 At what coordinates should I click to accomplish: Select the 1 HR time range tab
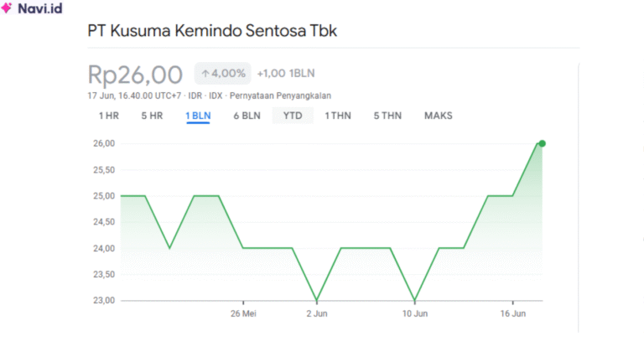coord(109,116)
